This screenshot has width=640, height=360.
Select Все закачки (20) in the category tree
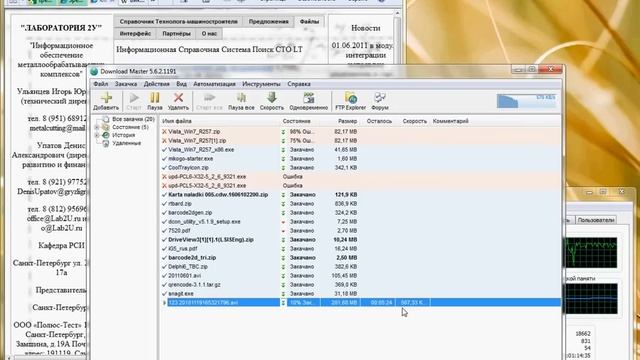pos(133,119)
